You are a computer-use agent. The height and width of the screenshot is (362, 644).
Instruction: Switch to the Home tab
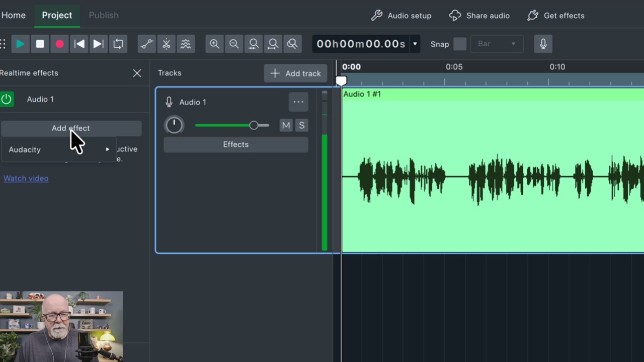13,15
